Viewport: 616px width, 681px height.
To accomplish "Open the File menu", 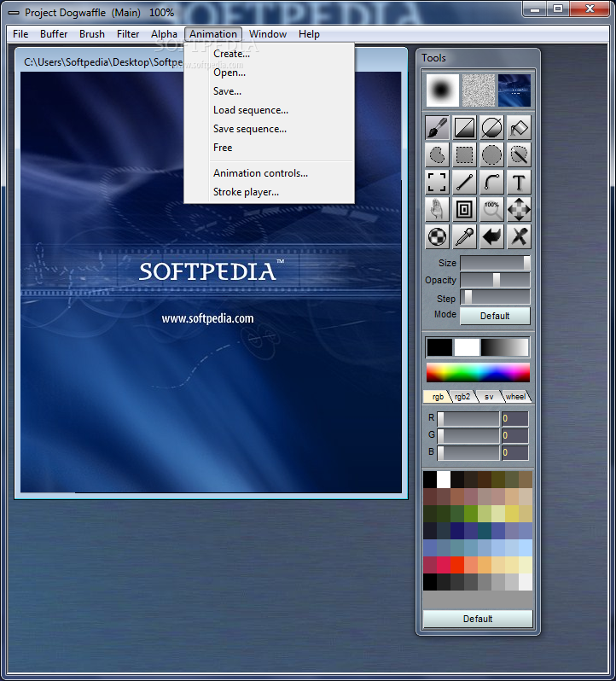I will pos(20,34).
